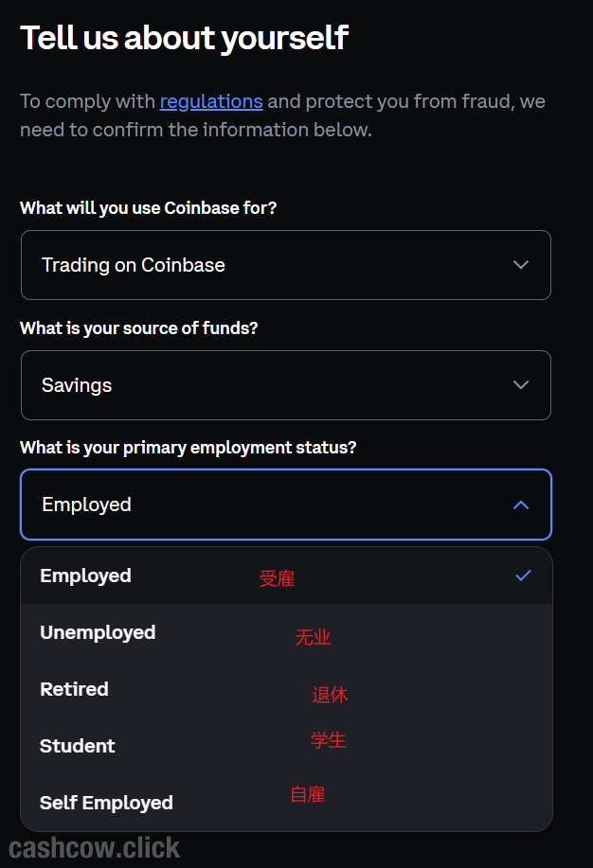Select the Employed option in the list
The image size is (593, 868).
(x=86, y=576)
